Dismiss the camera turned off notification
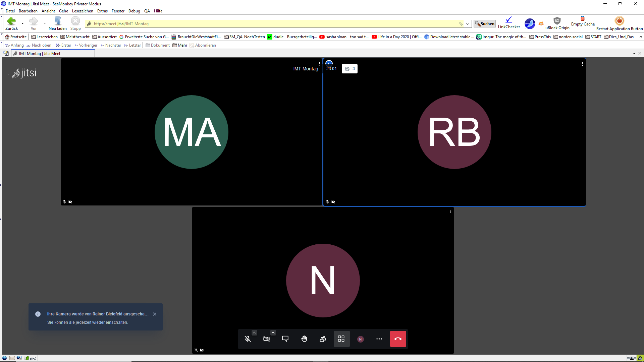Screen dimensions: 644x362 click(x=155, y=314)
